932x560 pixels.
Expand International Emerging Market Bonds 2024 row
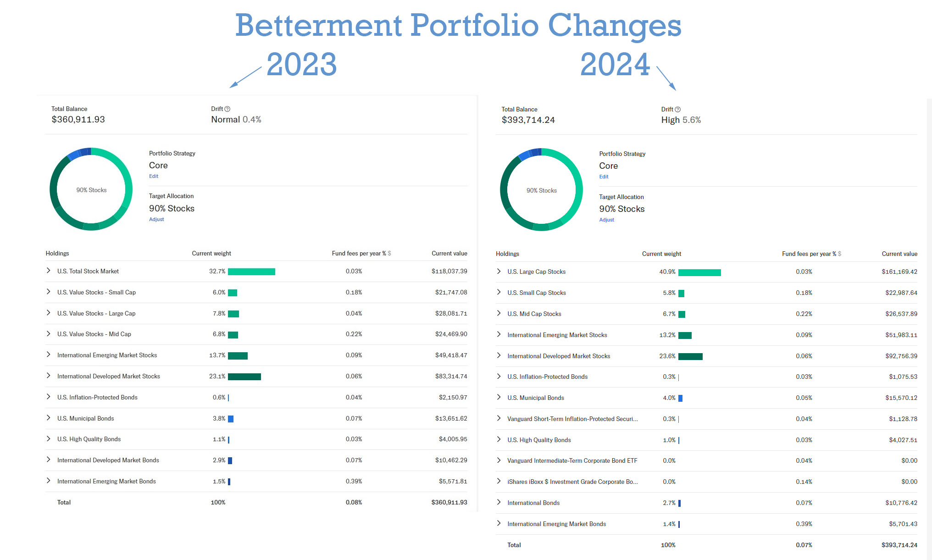point(499,524)
